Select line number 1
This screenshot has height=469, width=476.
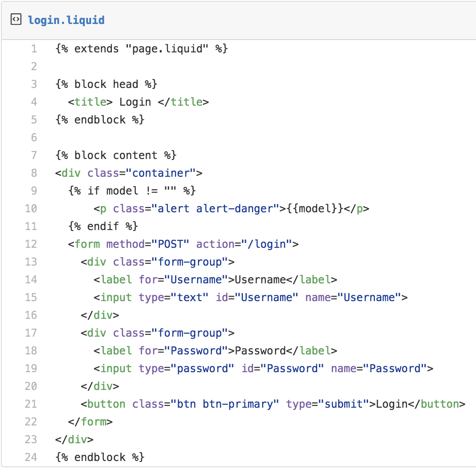(34, 48)
